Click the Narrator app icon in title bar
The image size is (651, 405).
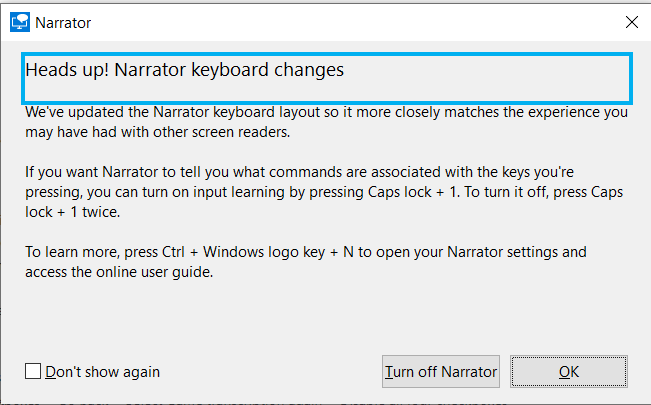click(x=20, y=22)
